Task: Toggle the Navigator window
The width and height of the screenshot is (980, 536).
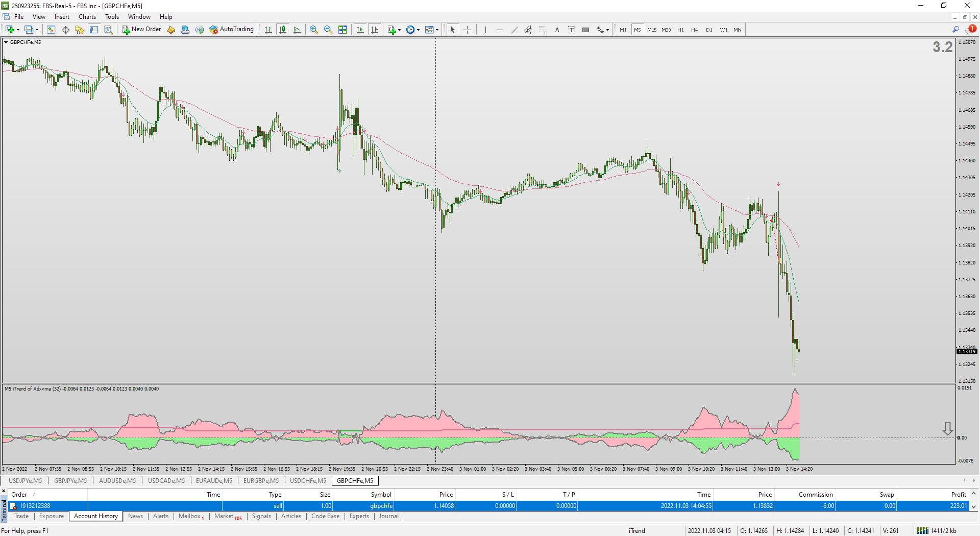Action: (80, 30)
